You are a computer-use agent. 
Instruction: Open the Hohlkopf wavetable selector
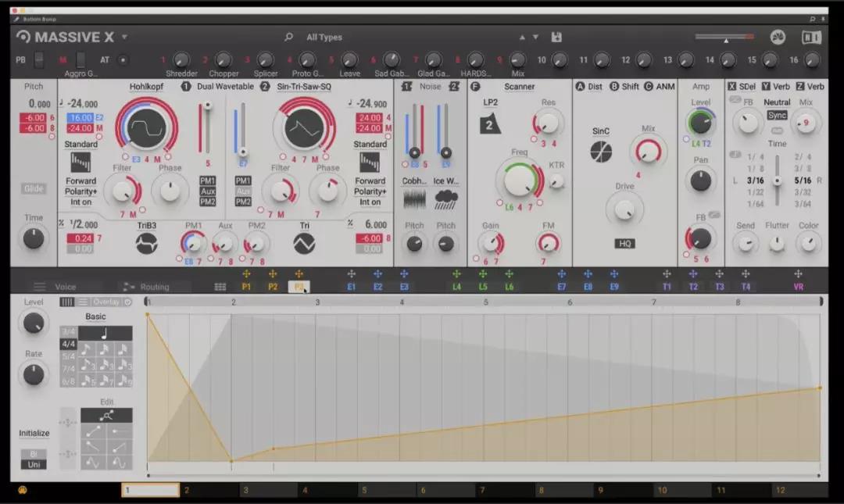pos(146,86)
